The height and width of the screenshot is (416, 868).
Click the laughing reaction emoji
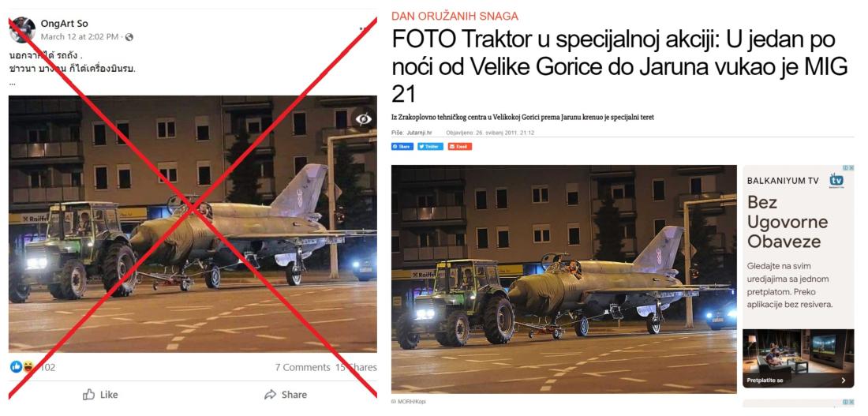tap(28, 367)
